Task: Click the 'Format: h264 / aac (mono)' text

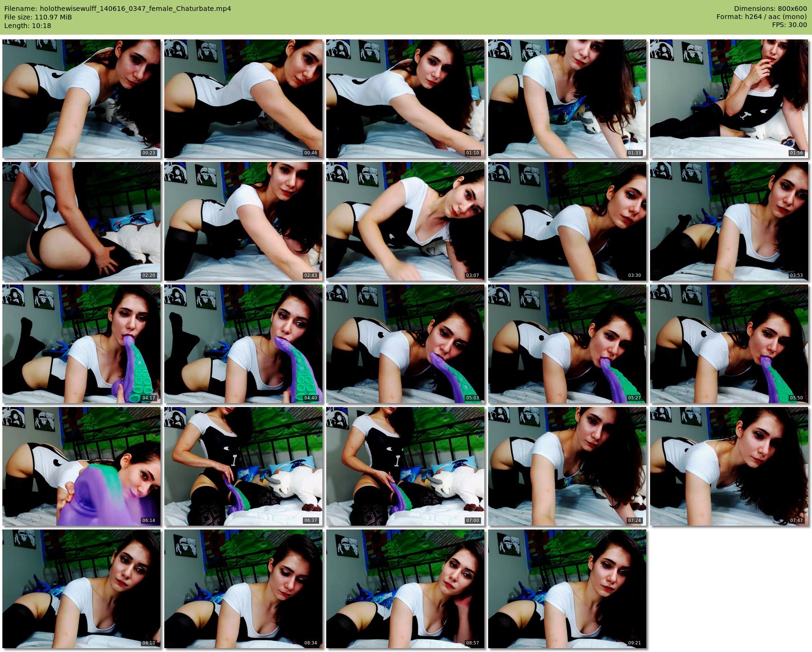Action: [762, 17]
